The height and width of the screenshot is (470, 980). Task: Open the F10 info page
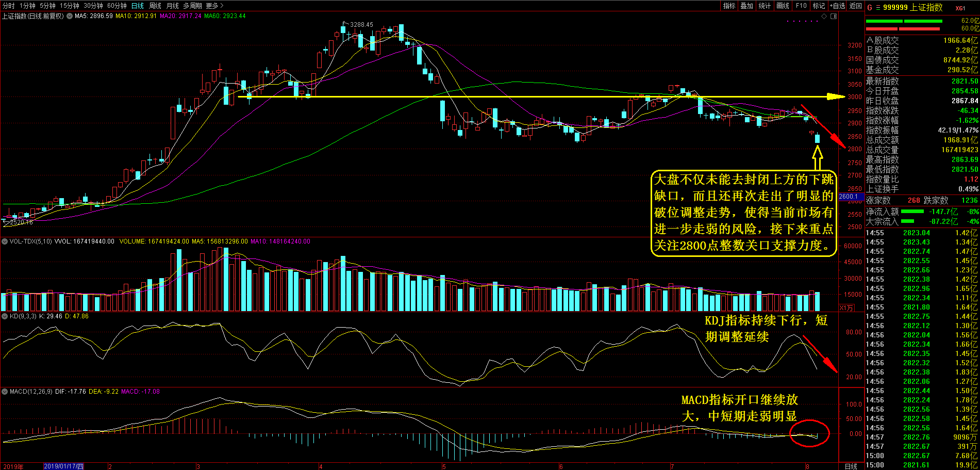click(x=801, y=6)
